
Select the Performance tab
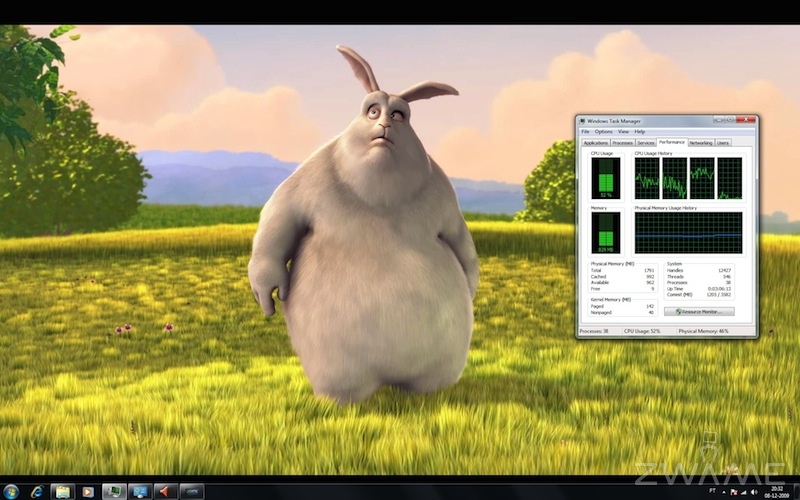coord(672,142)
